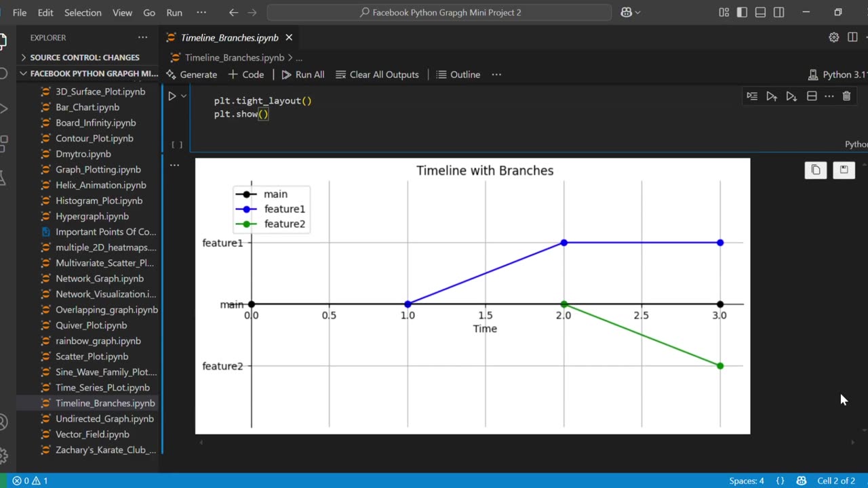
Task: Collapse Facebook Python Grapgh Mini folder section
Action: 88,73
